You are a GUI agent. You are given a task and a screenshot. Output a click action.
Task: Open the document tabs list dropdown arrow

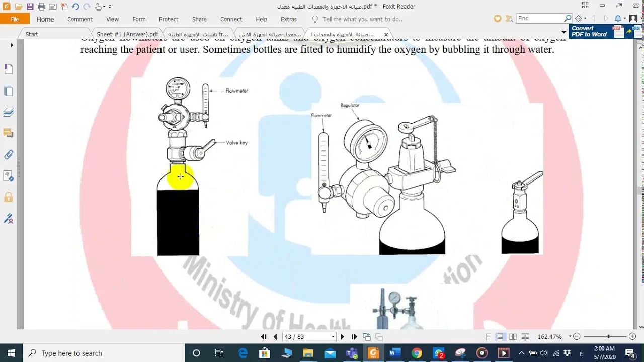(x=563, y=33)
